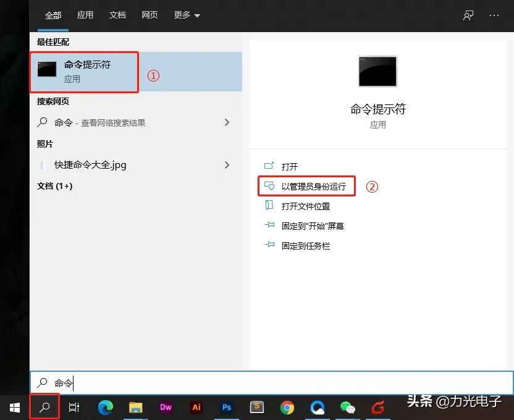Open File Explorer from the taskbar
Viewport: 514px width, 420px height.
tap(136, 407)
